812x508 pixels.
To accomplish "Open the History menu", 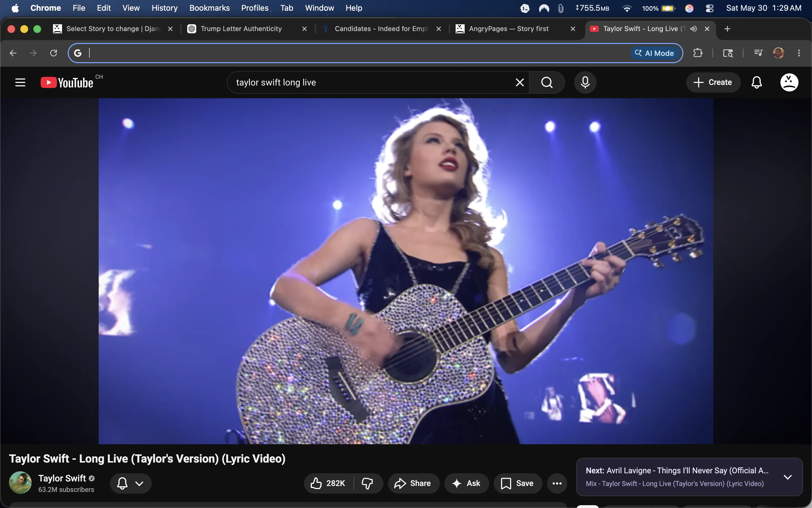I will [x=164, y=8].
